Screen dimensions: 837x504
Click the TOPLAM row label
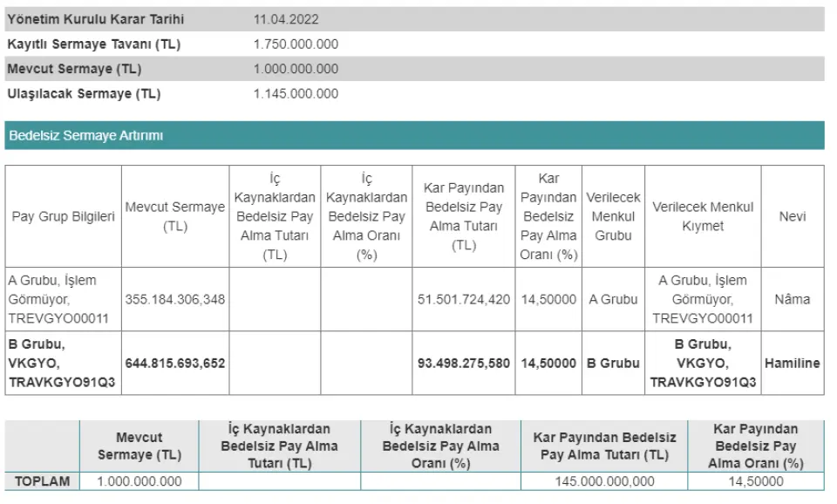(x=43, y=481)
